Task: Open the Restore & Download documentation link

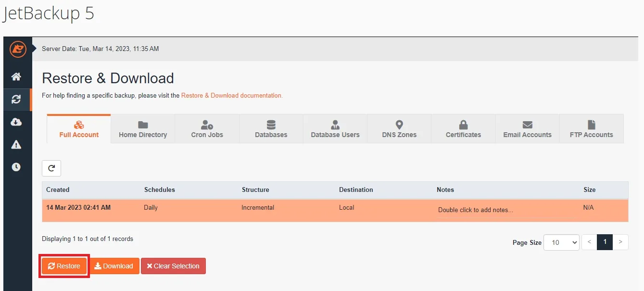Action: click(x=232, y=96)
